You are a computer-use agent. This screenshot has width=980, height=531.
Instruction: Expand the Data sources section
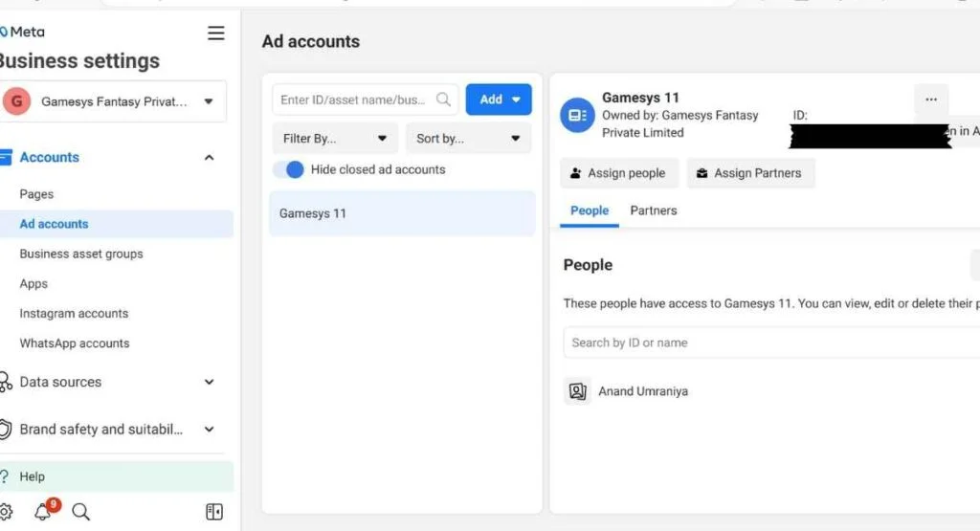[209, 383]
